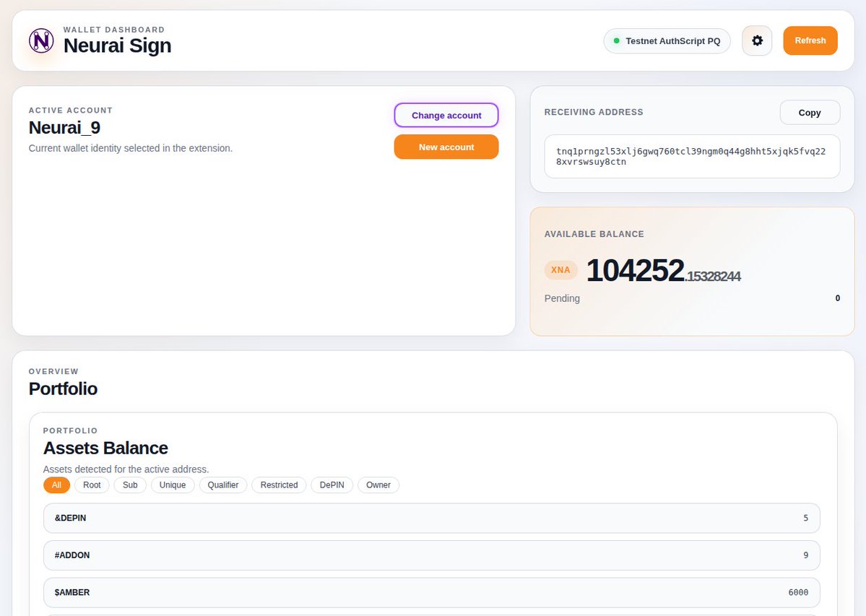Filter assets by Root
The image size is (866, 616).
92,485
